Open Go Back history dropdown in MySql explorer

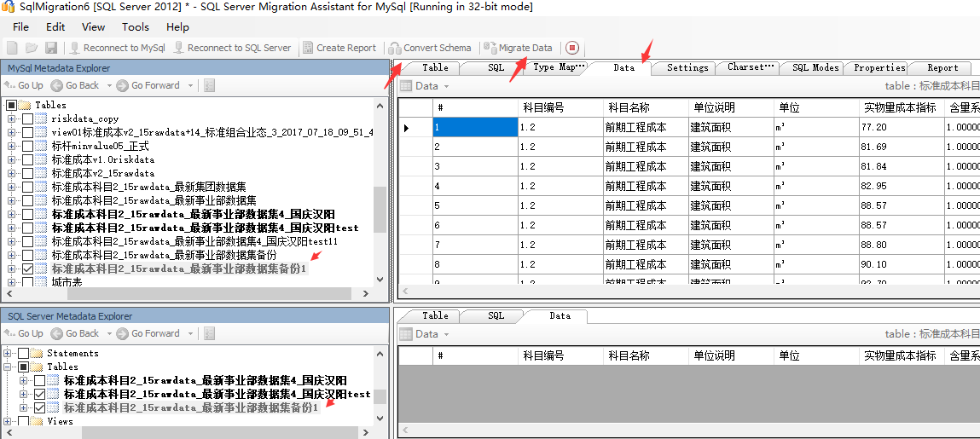coord(109,85)
